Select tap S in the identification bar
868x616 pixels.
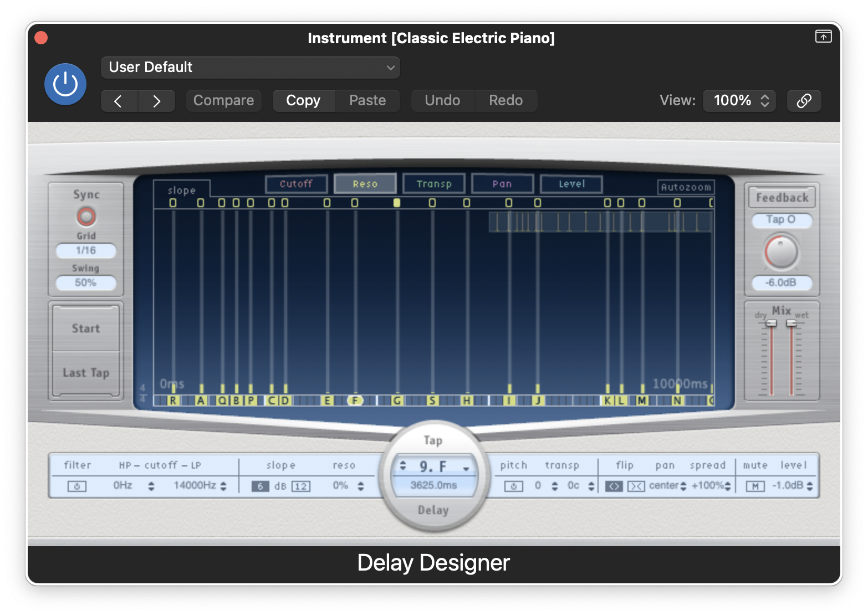tap(432, 401)
